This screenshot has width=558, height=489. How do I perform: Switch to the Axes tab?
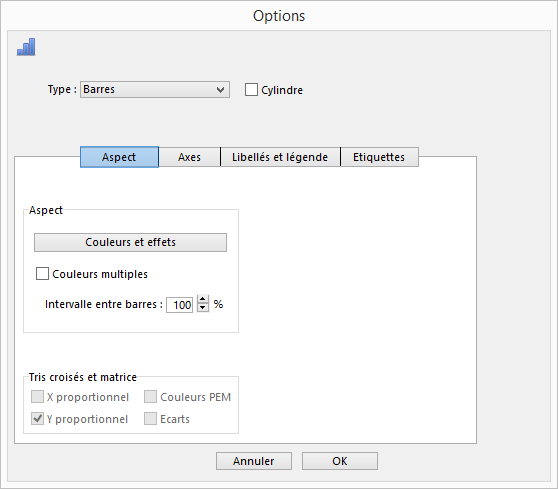click(x=189, y=157)
